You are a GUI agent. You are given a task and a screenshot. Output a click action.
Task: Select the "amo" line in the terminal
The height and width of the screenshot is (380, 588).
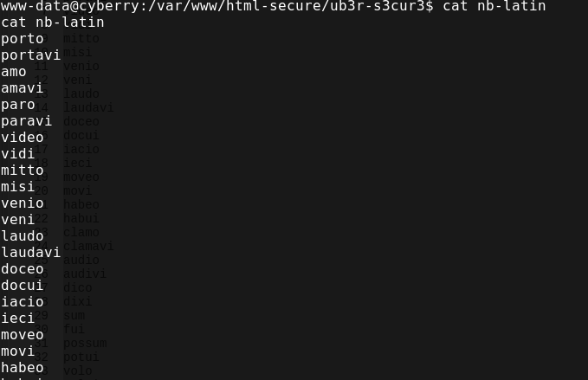(14, 72)
